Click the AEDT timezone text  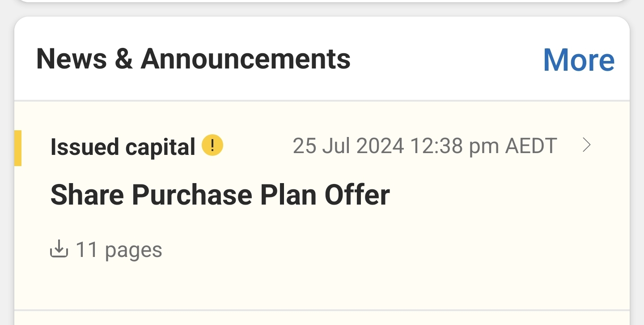(531, 146)
